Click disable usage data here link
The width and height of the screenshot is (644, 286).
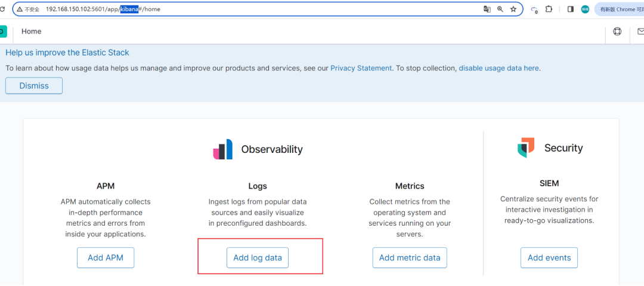click(499, 68)
